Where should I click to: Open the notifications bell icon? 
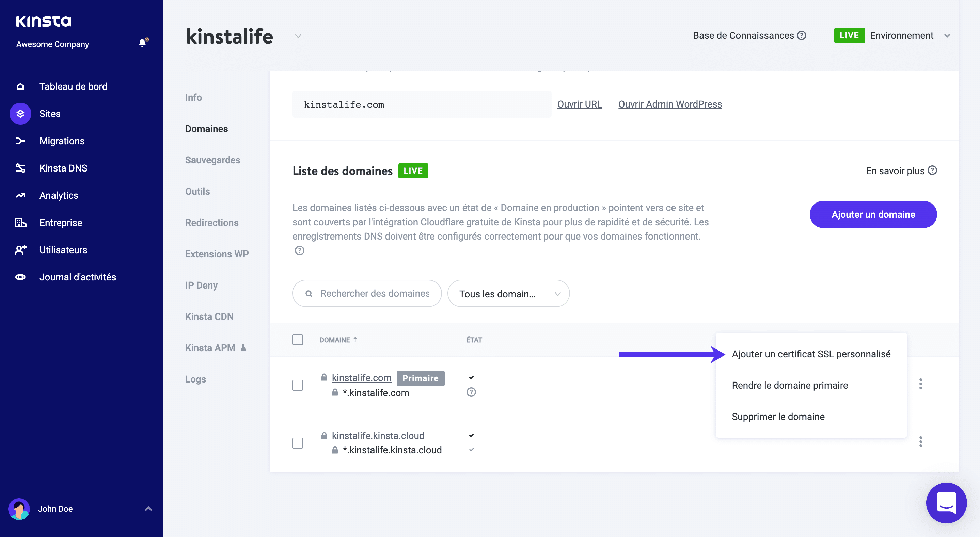click(x=142, y=43)
